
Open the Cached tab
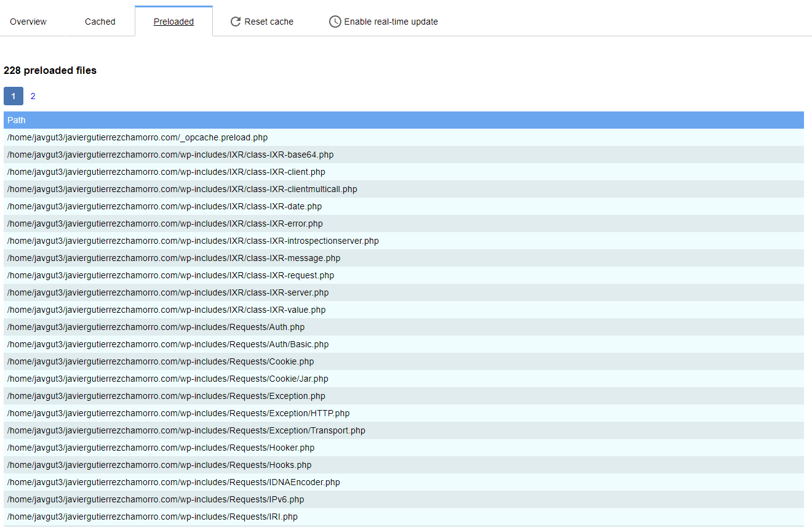(100, 21)
